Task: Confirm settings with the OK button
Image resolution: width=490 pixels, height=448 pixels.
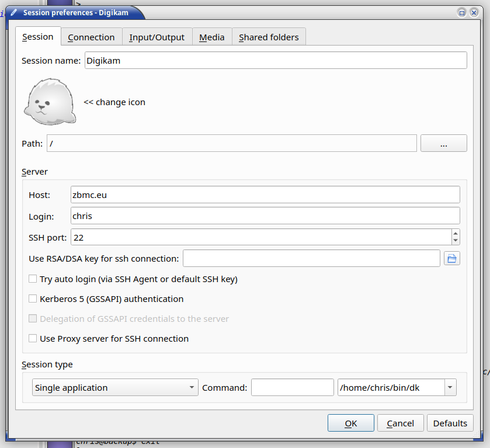Action: tap(350, 423)
